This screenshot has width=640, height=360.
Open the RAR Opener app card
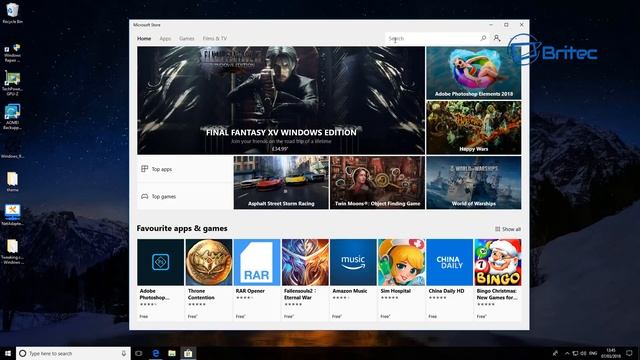coord(257,280)
